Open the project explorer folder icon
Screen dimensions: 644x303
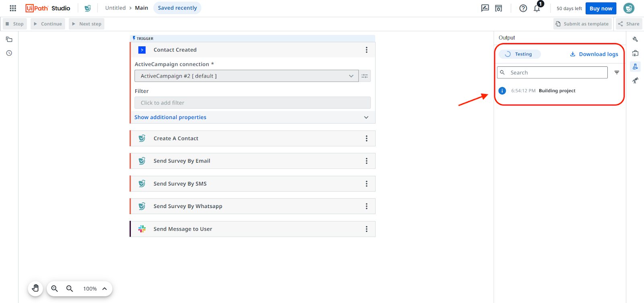[9, 39]
